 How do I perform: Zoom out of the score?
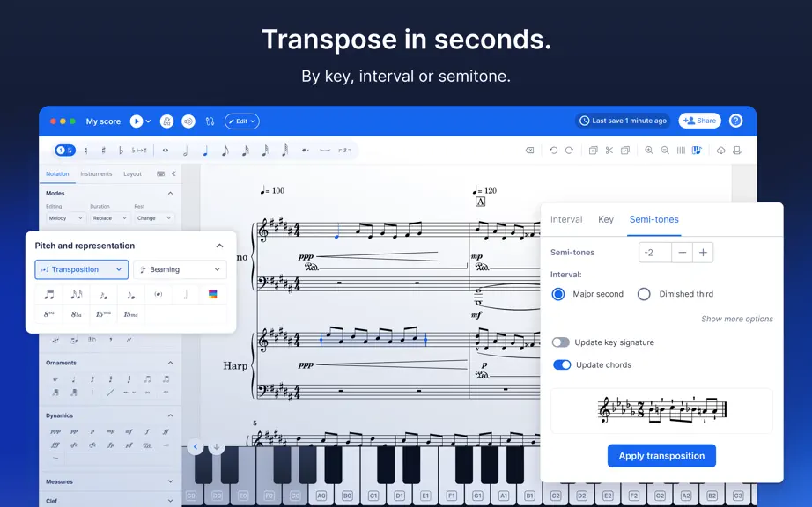[665, 150]
